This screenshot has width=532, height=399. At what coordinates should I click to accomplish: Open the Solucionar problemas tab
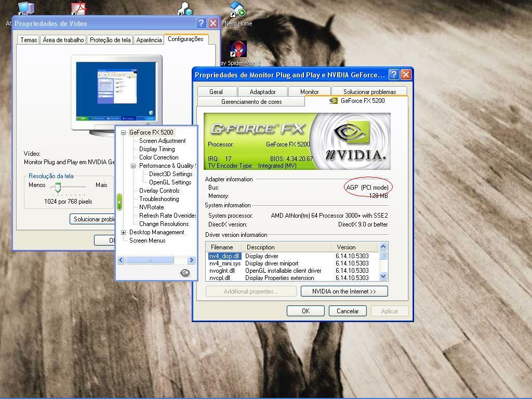369,91
